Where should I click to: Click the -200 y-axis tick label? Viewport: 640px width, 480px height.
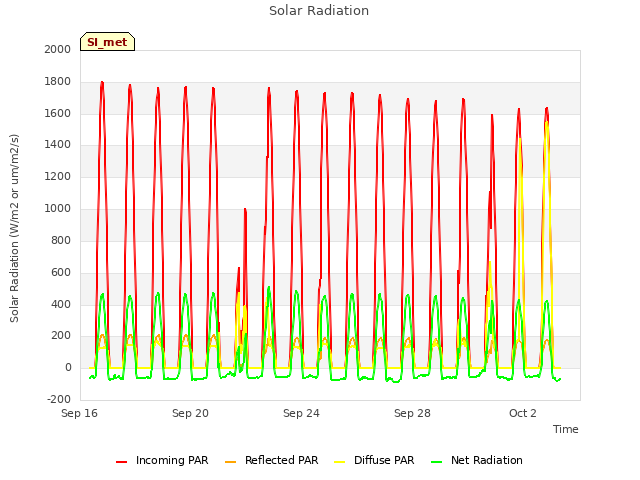(x=59, y=399)
